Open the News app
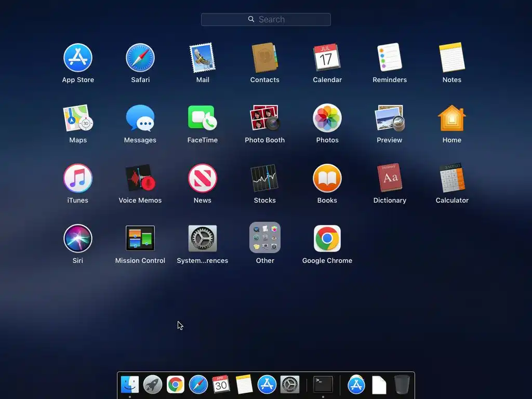 [x=203, y=178]
